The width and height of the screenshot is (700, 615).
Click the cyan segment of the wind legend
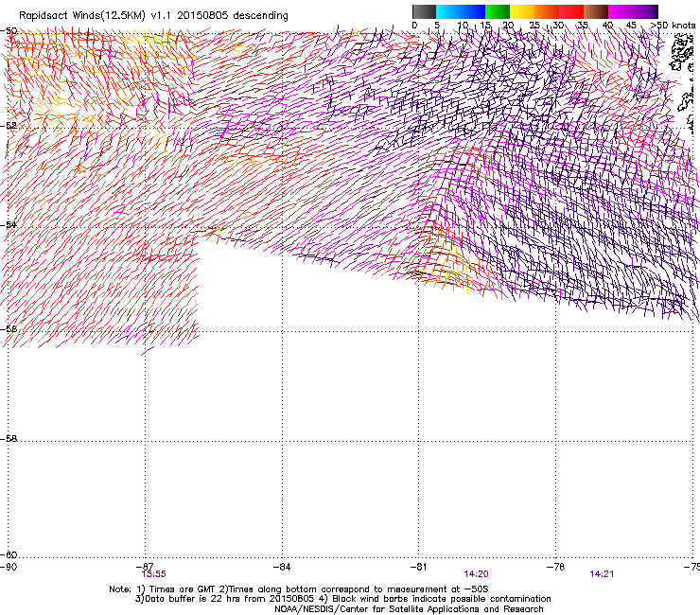[x=448, y=11]
